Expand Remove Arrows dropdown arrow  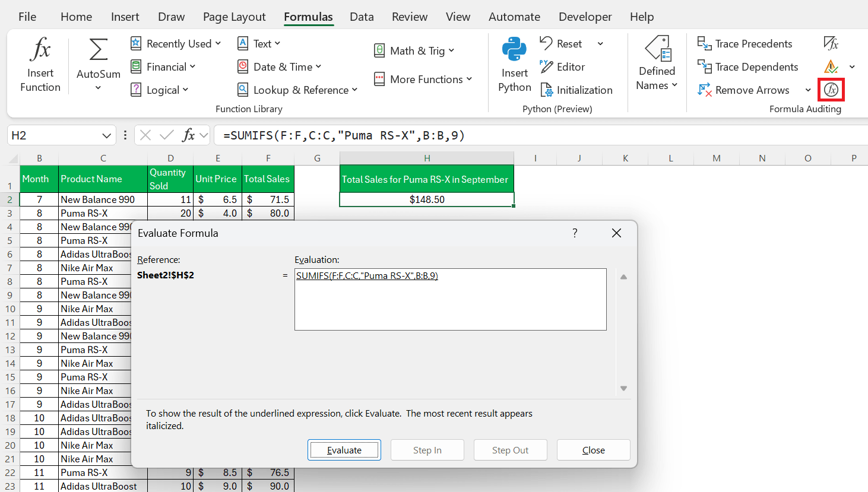coord(808,90)
